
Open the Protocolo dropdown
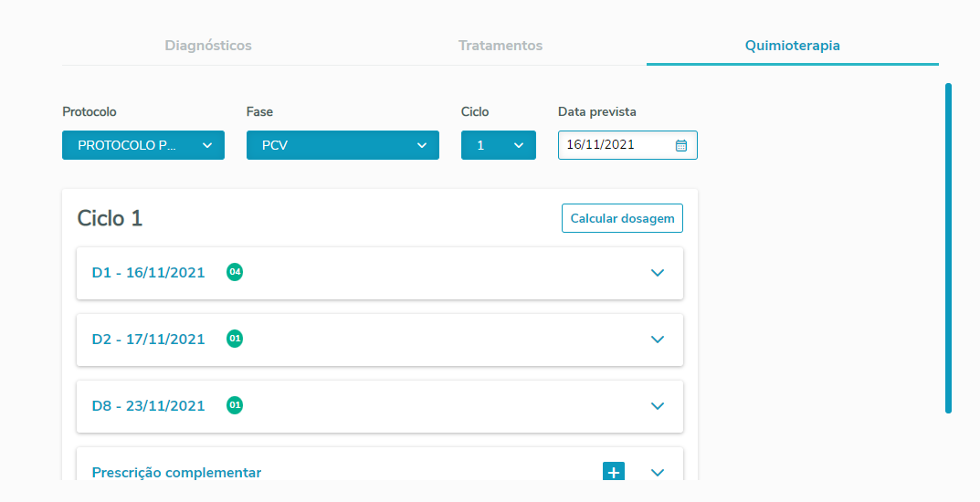(143, 145)
